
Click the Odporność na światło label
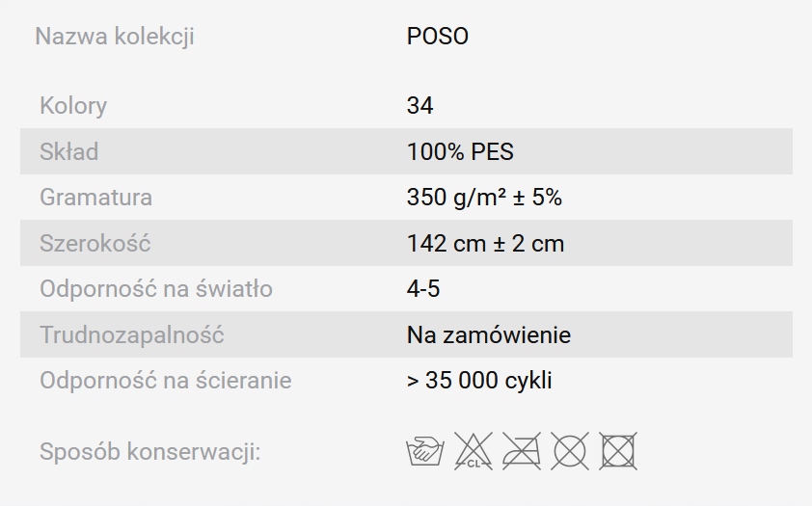coord(156,289)
